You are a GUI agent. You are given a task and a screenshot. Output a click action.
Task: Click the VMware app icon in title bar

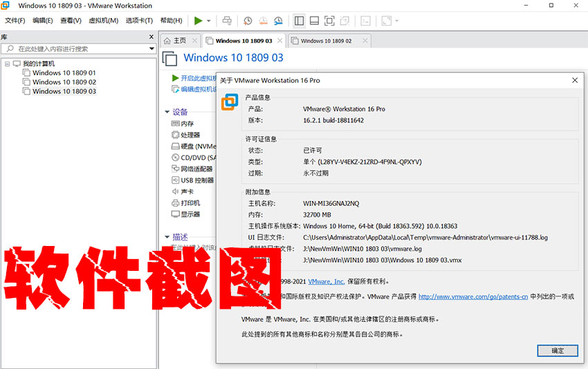click(6, 6)
